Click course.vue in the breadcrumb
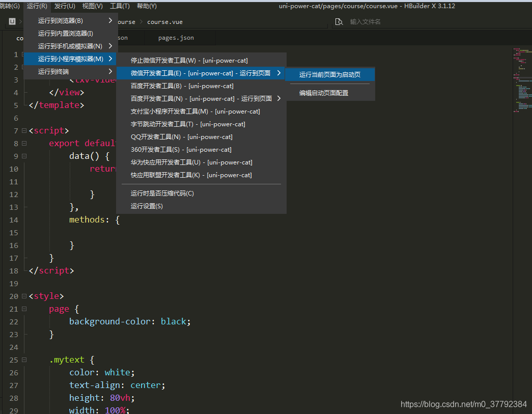 (165, 22)
